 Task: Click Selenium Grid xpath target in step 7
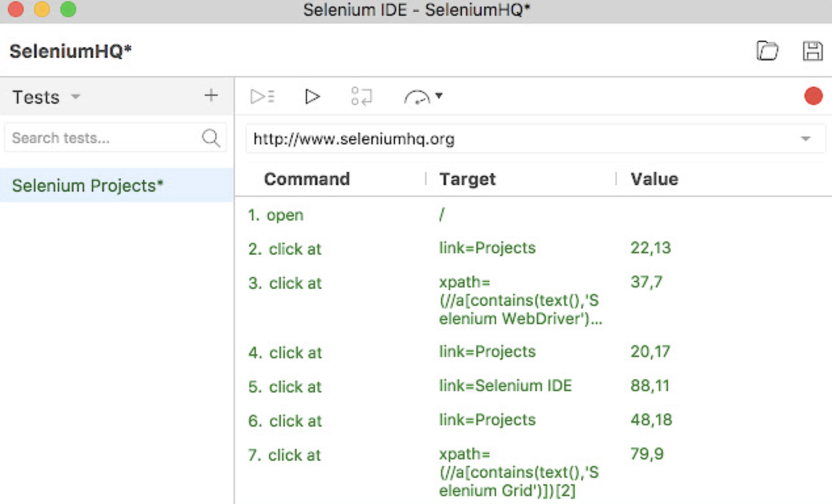click(x=518, y=472)
